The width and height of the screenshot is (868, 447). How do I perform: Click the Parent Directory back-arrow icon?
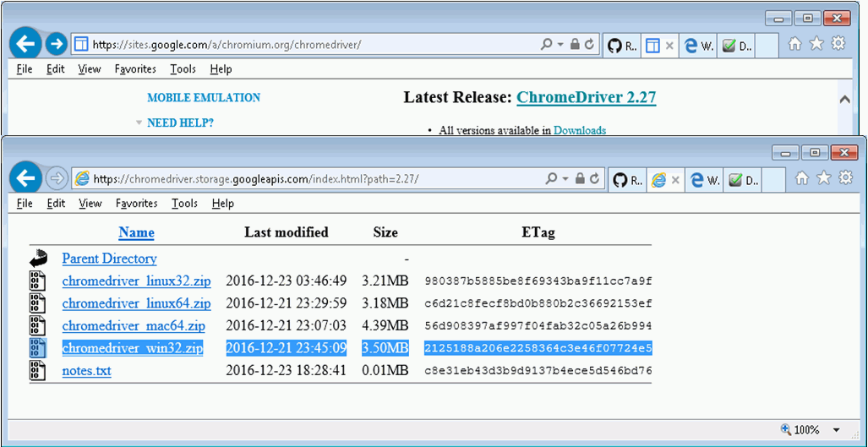click(x=38, y=259)
